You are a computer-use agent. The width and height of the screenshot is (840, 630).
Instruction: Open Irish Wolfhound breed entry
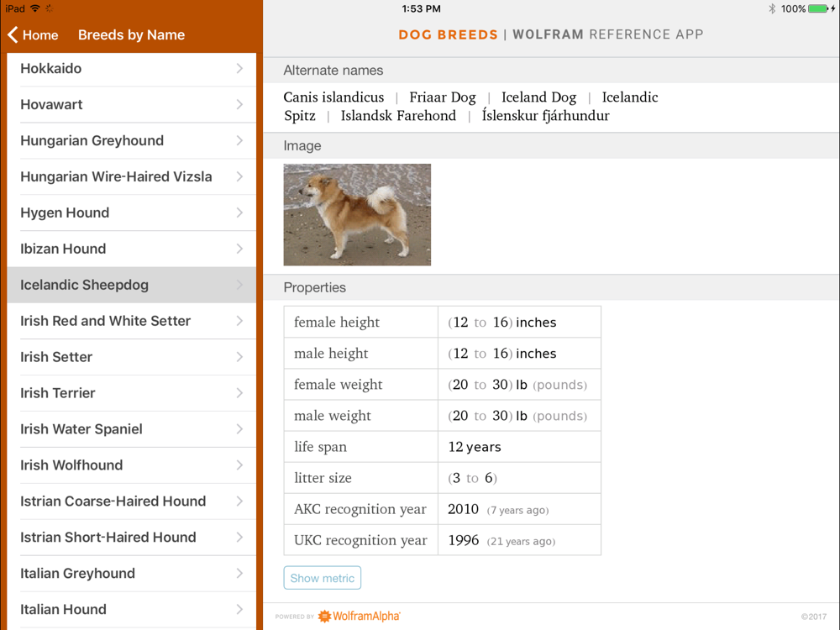132,465
